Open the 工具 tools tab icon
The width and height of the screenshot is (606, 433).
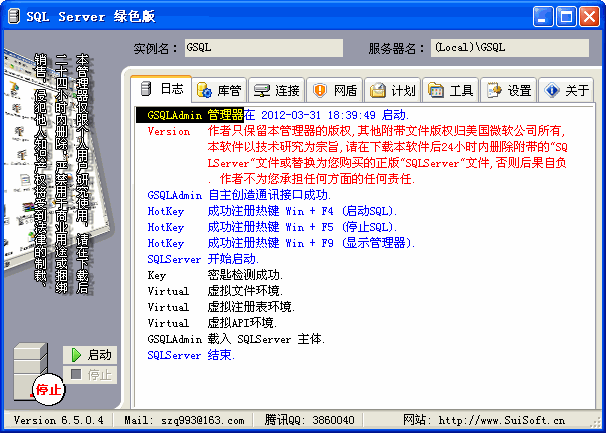[x=436, y=90]
